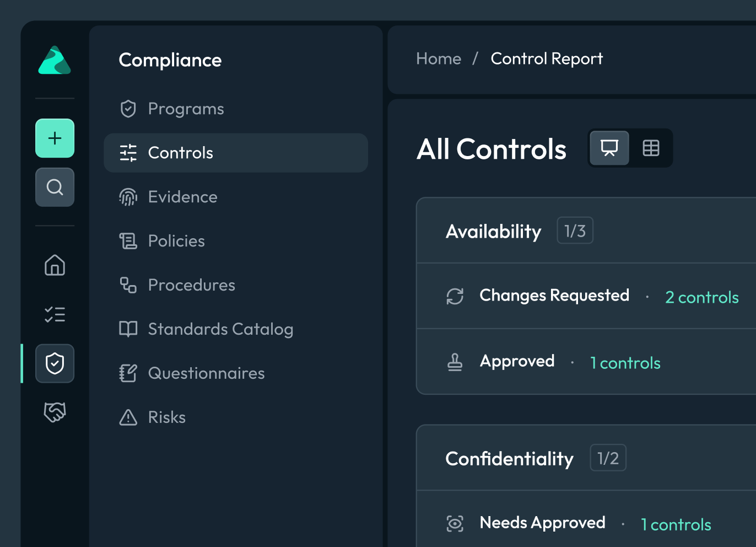Click the Changes Requested refresh icon

point(455,296)
